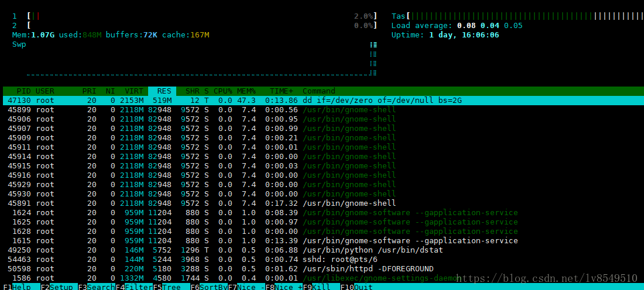Sort by the VIRT column header
This screenshot has height=290, width=644.
coord(134,91)
